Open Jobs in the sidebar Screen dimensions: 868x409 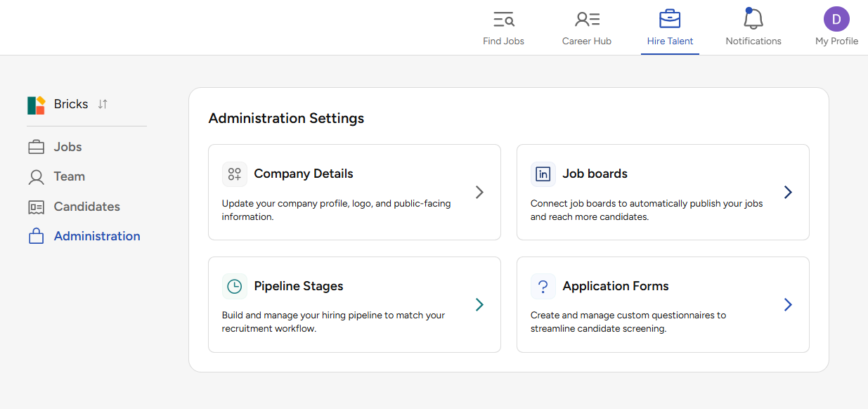click(x=68, y=147)
